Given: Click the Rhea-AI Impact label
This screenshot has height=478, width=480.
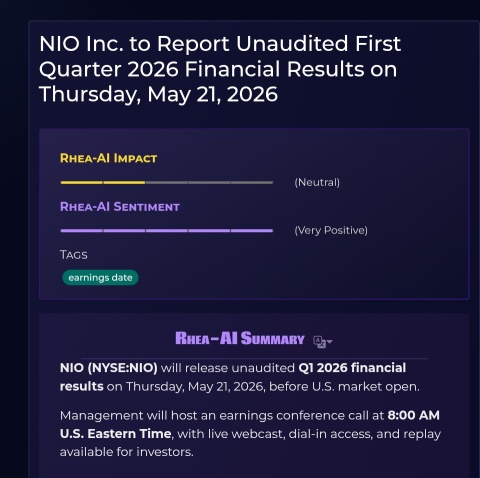Looking at the screenshot, I should coord(108,158).
